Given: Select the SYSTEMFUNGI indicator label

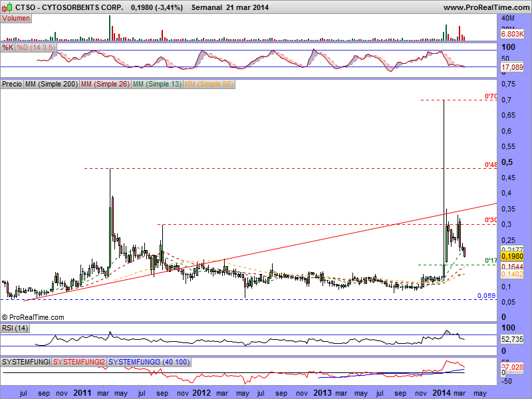Looking at the screenshot, I should tap(26, 362).
